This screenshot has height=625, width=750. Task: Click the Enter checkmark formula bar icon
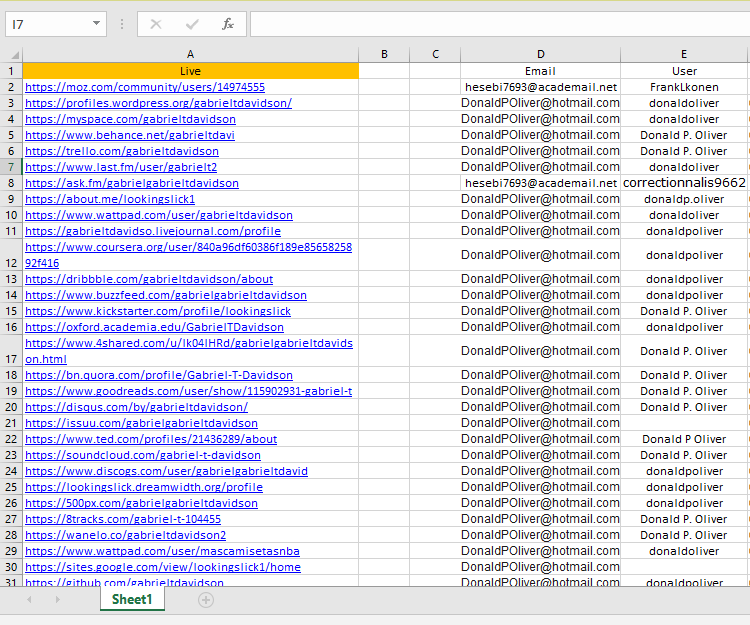click(192, 24)
